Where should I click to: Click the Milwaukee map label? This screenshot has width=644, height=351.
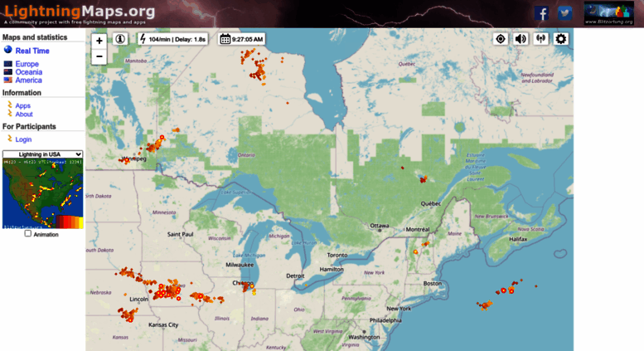tap(240, 265)
